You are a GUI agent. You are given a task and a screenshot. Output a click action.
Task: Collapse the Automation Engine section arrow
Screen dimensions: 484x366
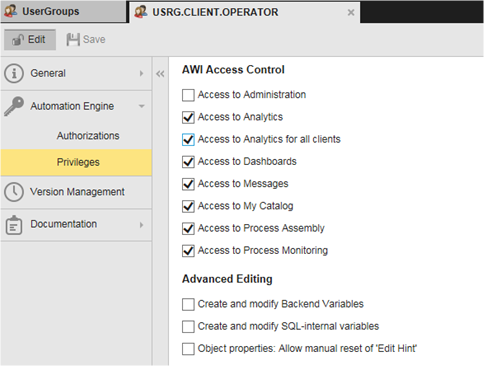[142, 106]
